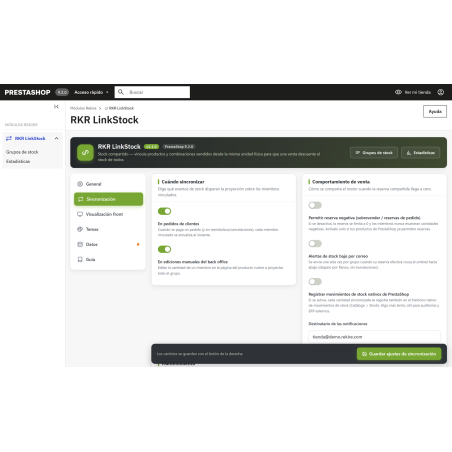The width and height of the screenshot is (452, 452).
Task: Open Visualización front tab
Action: click(x=108, y=214)
